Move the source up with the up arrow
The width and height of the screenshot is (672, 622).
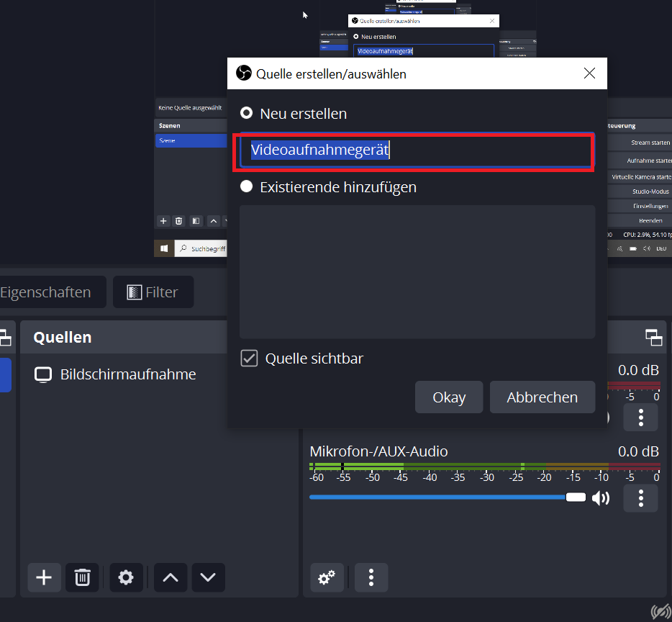[x=171, y=577]
